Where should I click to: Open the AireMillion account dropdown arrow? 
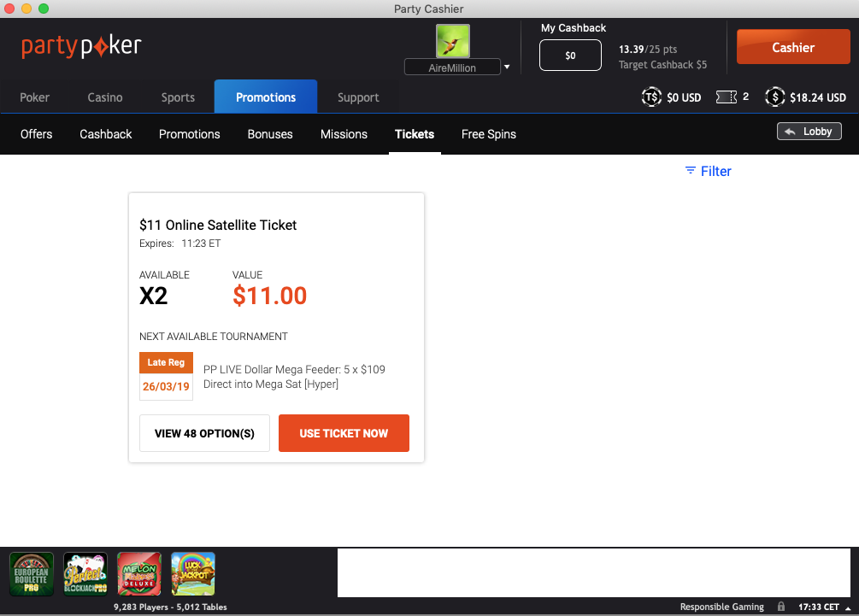click(x=507, y=67)
